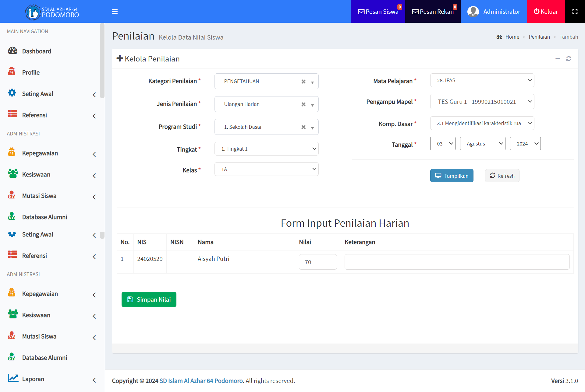The image size is (585, 392).
Task: Click the Simpan Nilai button
Action: click(x=149, y=299)
